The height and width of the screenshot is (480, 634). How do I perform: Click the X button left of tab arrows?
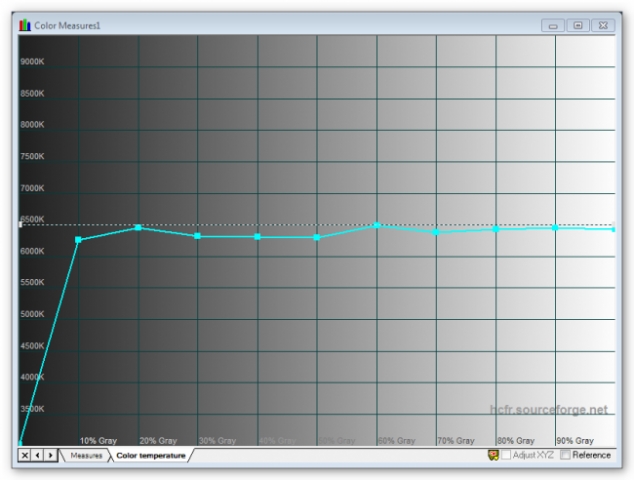pos(25,455)
